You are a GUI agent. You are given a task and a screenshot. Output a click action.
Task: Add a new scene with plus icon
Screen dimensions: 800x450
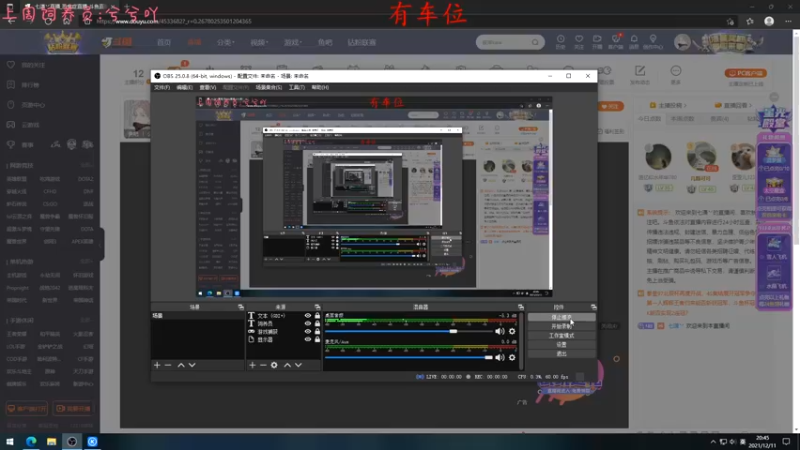tap(157, 365)
